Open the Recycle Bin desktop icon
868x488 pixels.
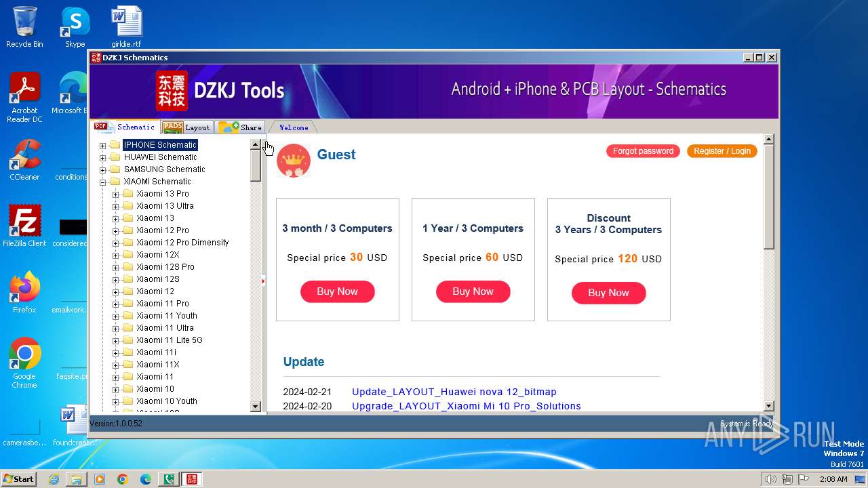24,27
